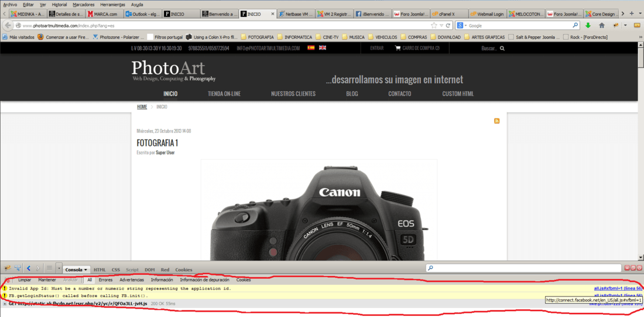Open the Firebug toolbar button dropdown
Screen dimensions: 644x317
[x=625, y=26]
